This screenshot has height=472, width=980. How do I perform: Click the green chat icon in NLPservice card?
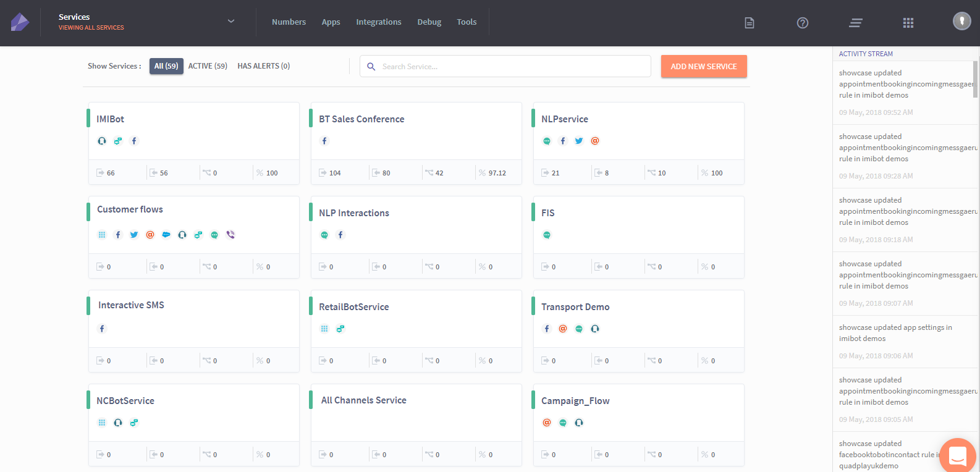coord(547,141)
